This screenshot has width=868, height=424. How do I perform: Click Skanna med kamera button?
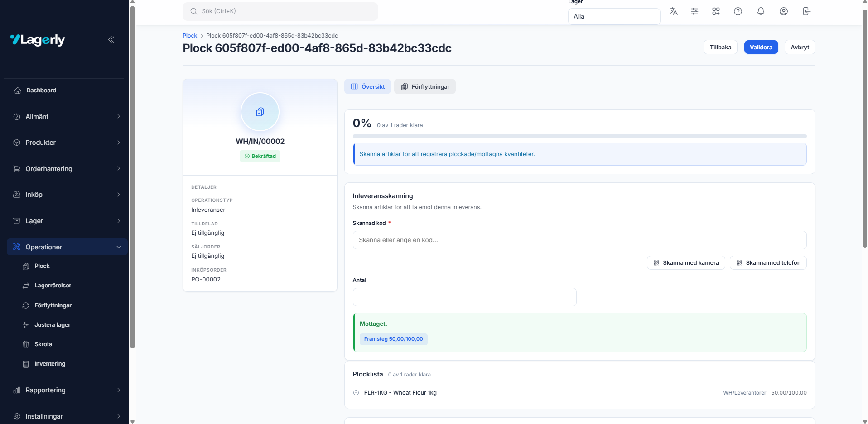[x=685, y=263]
